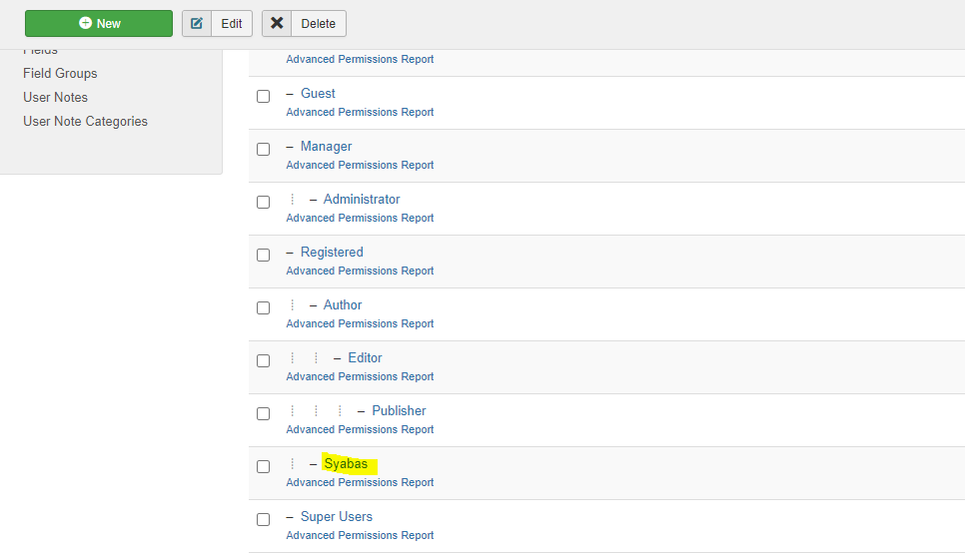Click the X Delete icon
The width and height of the screenshot is (965, 560).
tap(277, 23)
